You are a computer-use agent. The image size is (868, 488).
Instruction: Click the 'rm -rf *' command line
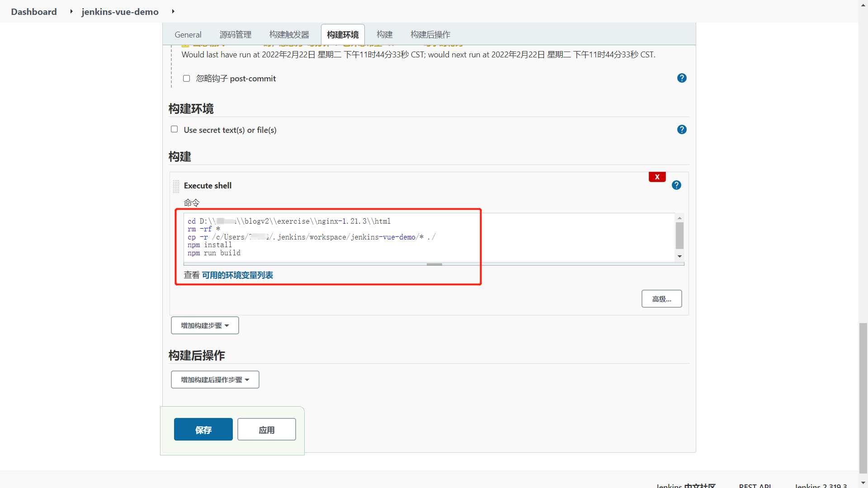[x=204, y=229]
